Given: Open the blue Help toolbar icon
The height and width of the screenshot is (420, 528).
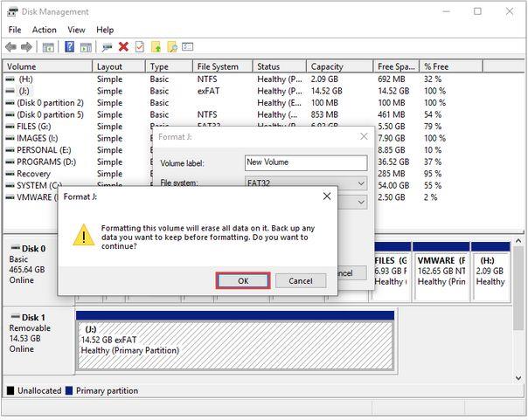Looking at the screenshot, I should pos(69,47).
